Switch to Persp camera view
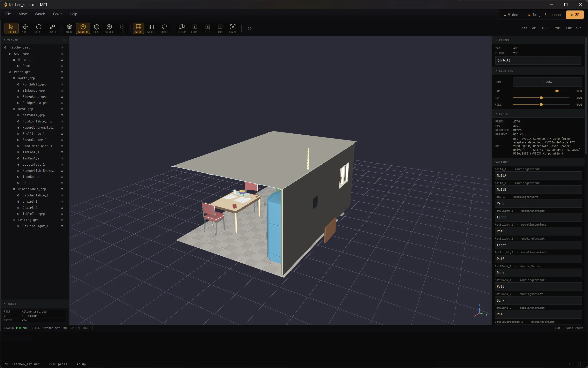The height and width of the screenshot is (368, 588). click(x=182, y=29)
